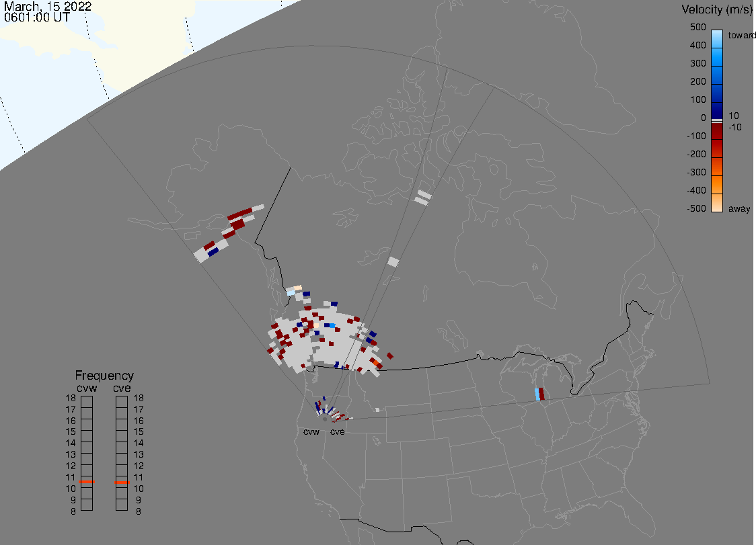Select the red frequency marker in cvw column
This screenshot has height=545, width=756.
87,482
